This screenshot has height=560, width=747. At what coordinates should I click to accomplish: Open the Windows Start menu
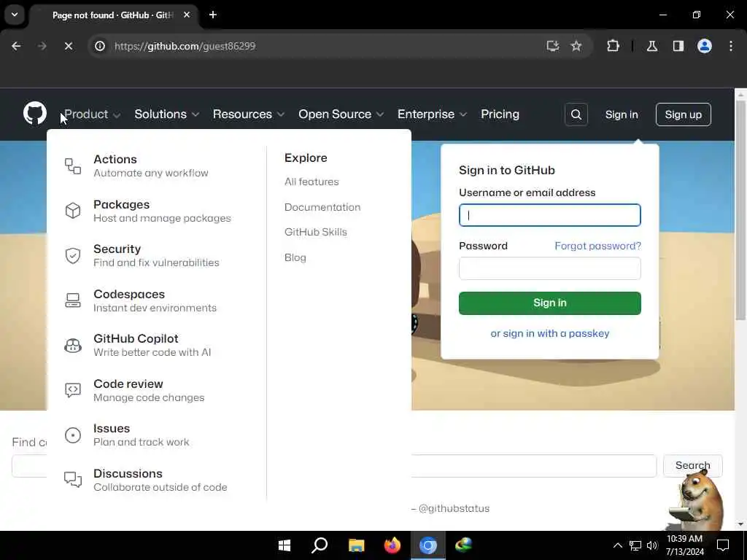pyautogui.click(x=285, y=545)
